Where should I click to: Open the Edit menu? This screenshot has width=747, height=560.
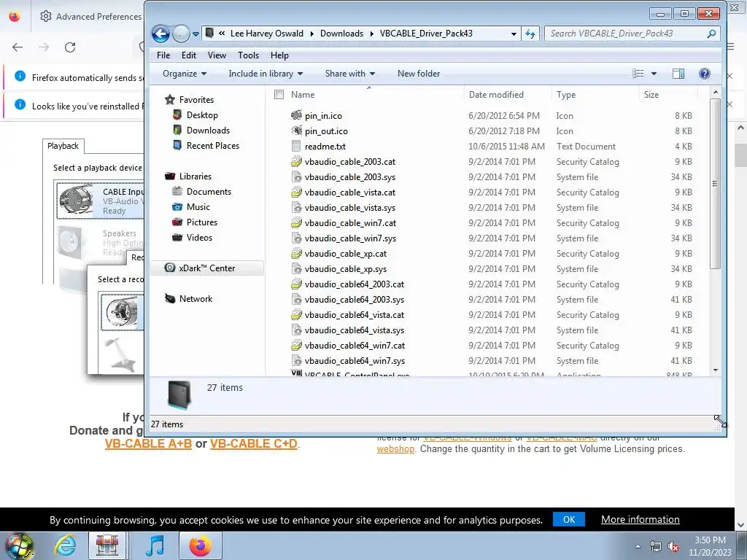click(189, 55)
